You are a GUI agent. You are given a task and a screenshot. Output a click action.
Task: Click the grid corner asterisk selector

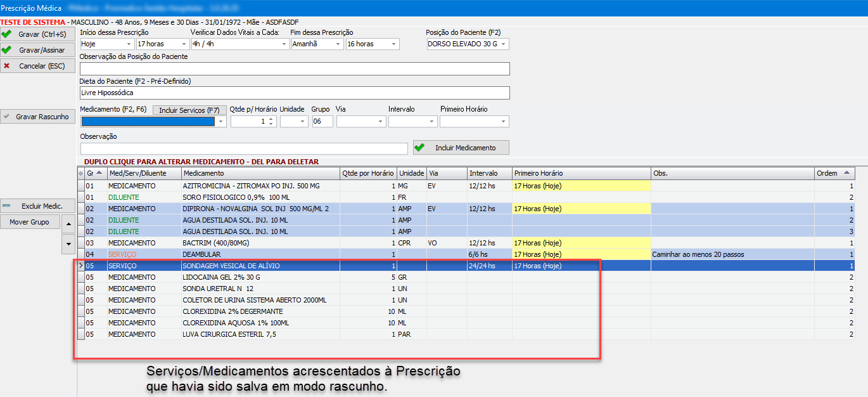click(x=80, y=173)
